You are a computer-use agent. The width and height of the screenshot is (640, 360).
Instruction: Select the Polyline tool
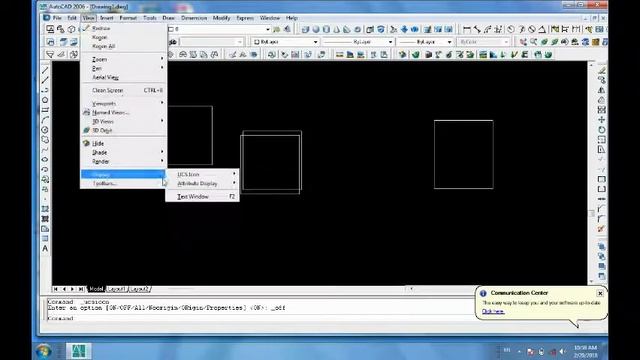coord(45,90)
